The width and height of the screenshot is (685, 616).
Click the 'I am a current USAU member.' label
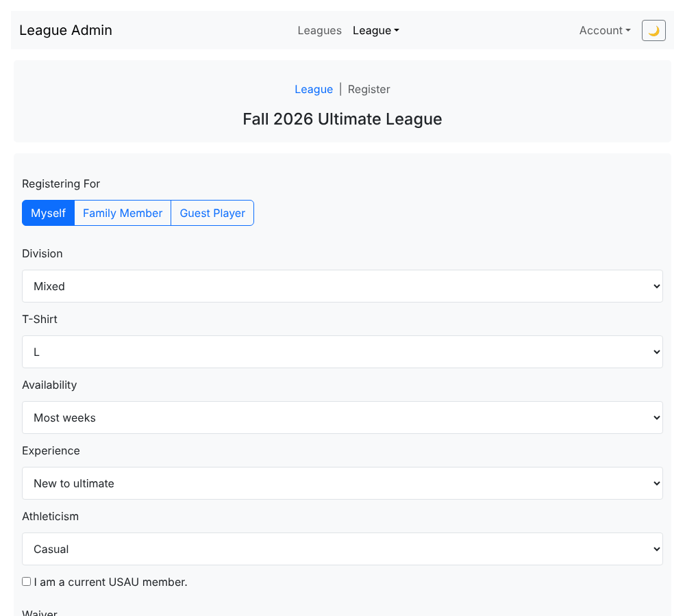(x=110, y=582)
